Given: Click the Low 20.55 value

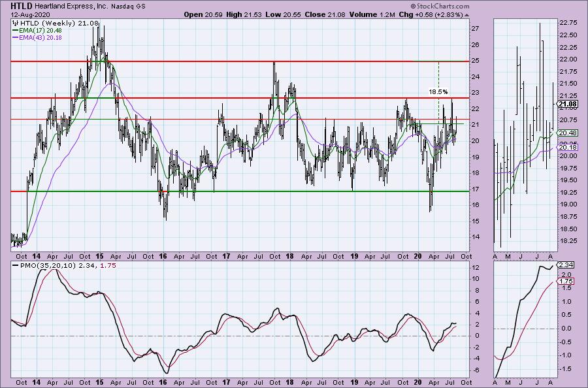Looking at the screenshot, I should coord(283,14).
